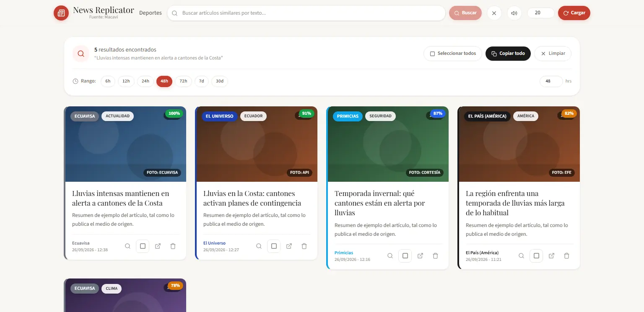This screenshot has width=644, height=312.
Task: Open the El País article thumbnail
Action: tap(519, 144)
